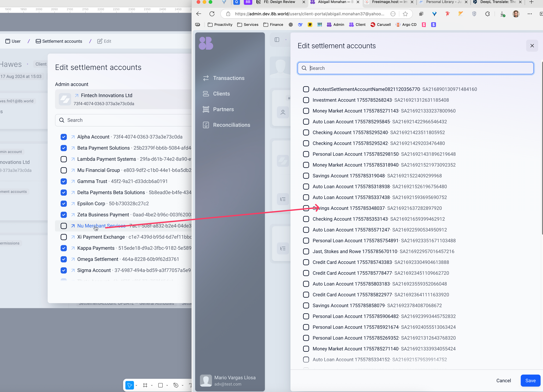Screen dimensions: 543x392
Task: Click the sidebar collapse panel icon
Action: click(277, 40)
